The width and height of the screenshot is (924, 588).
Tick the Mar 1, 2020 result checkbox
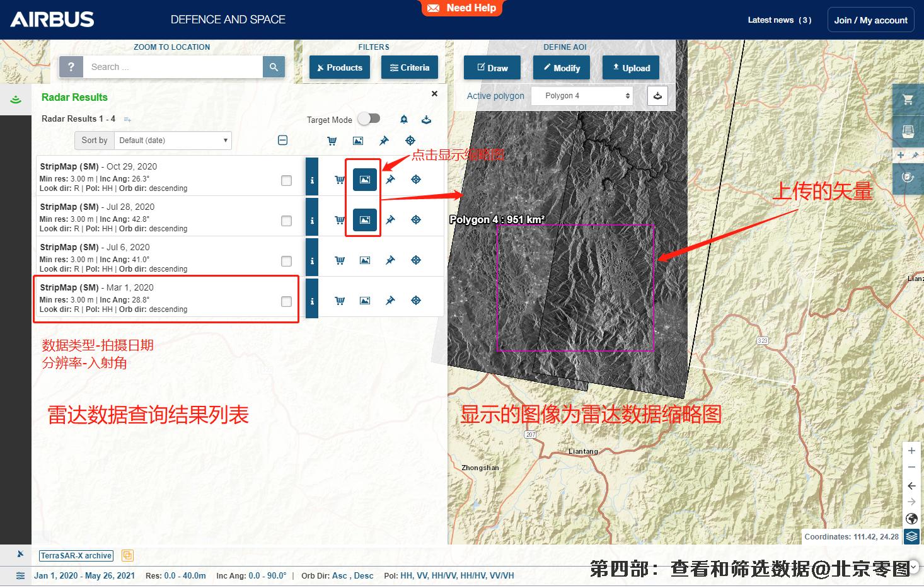(x=286, y=302)
